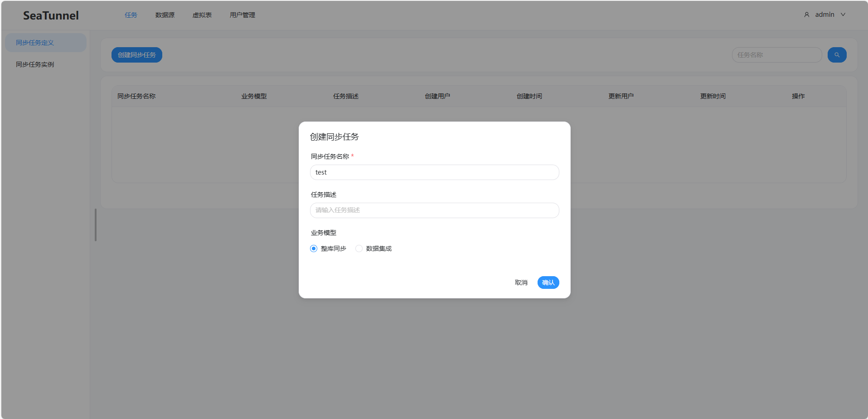
Task: Click the 同步任务名称 column header
Action: click(x=136, y=96)
